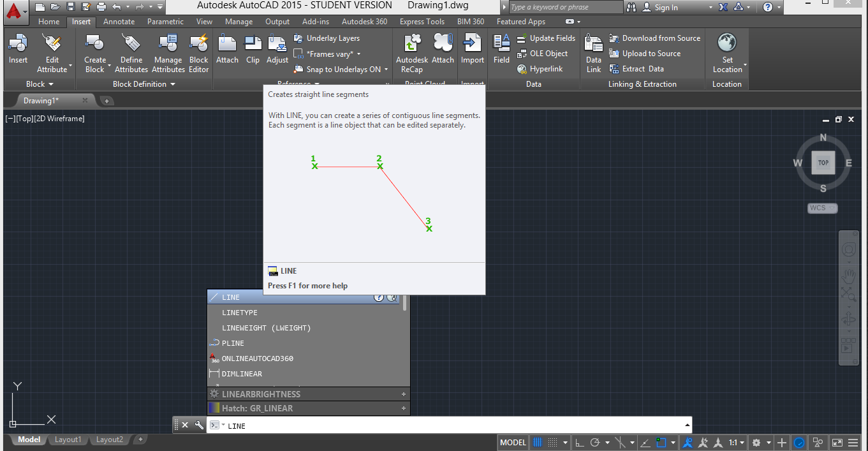The height and width of the screenshot is (451, 868).
Task: Click the New drawing icon
Action: pyautogui.click(x=40, y=7)
